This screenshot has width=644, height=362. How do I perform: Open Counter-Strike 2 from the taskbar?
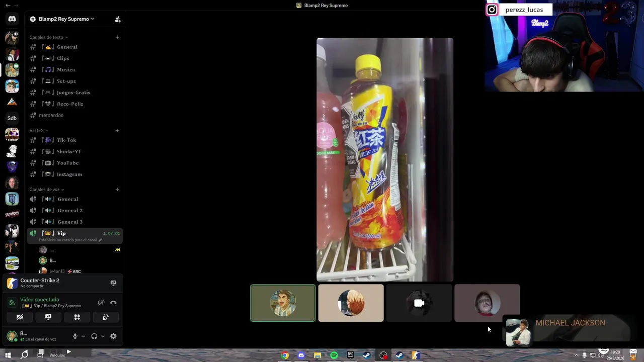[x=416, y=355]
